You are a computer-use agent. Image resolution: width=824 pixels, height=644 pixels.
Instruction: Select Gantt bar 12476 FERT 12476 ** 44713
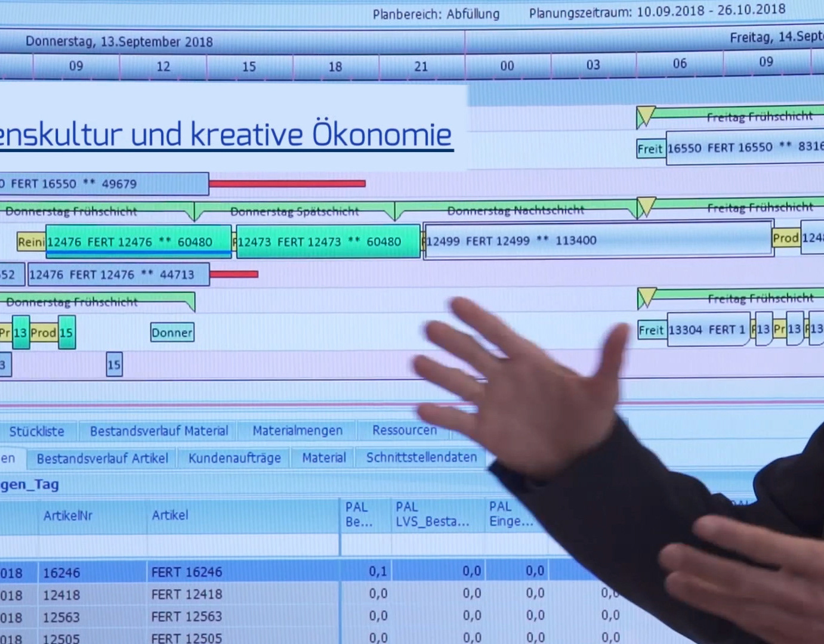(119, 274)
